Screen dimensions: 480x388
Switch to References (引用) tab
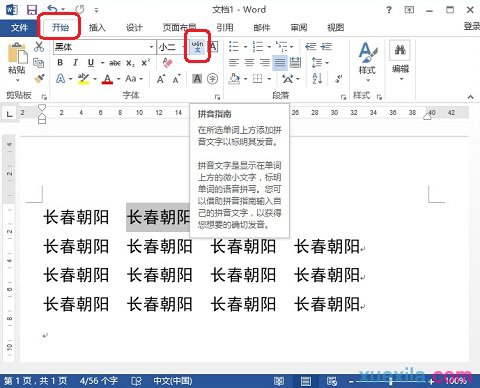[x=225, y=28]
